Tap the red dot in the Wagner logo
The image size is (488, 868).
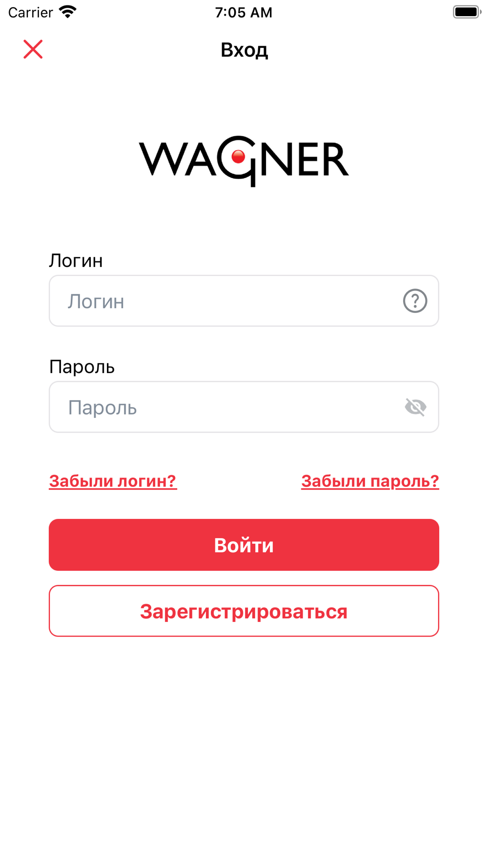(x=238, y=157)
